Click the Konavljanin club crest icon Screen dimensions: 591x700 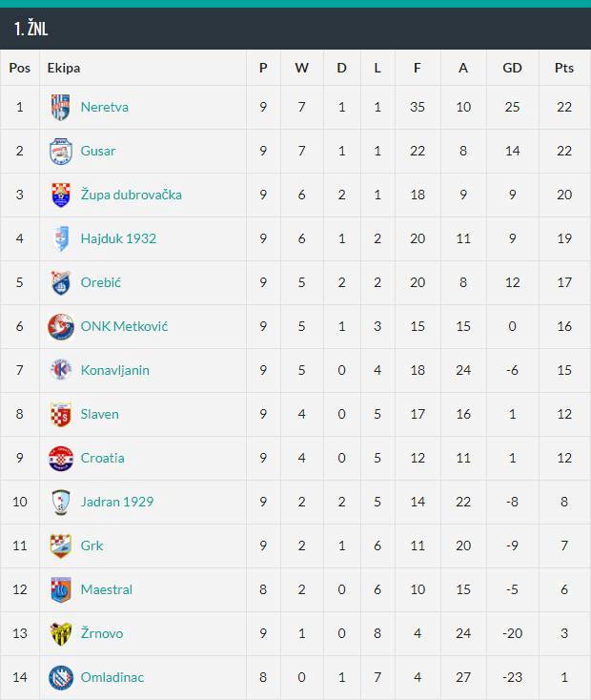click(x=60, y=370)
